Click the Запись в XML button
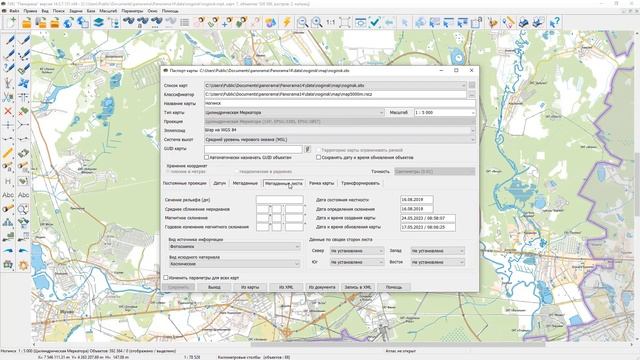 click(x=358, y=287)
